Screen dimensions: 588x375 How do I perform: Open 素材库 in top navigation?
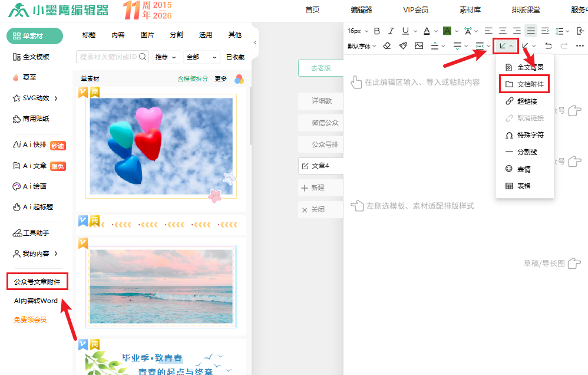pos(470,10)
